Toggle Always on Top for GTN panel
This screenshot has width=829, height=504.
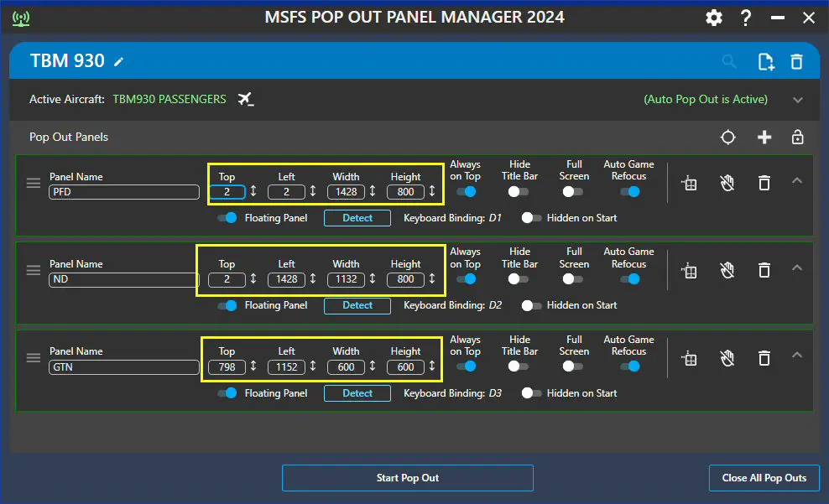467,366
